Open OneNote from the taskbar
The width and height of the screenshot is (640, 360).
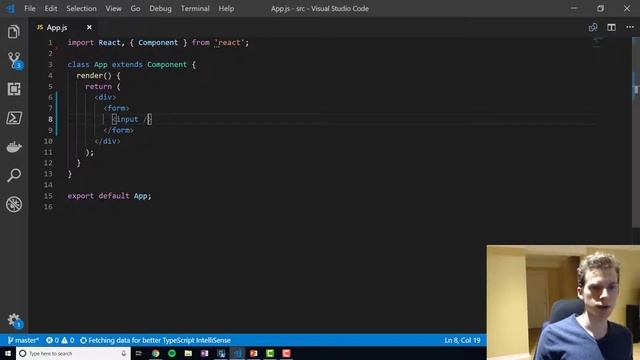pos(204,353)
